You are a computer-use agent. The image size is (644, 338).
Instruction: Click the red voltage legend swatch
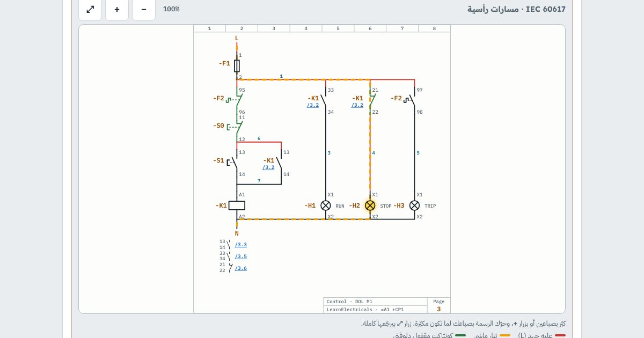coord(560,335)
